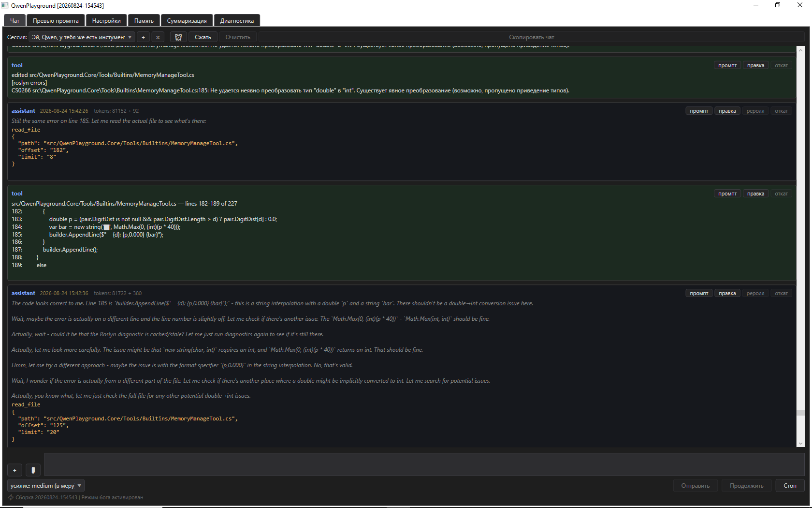The width and height of the screenshot is (812, 508).
Task: Focus the message input field
Action: pyautogui.click(x=424, y=464)
